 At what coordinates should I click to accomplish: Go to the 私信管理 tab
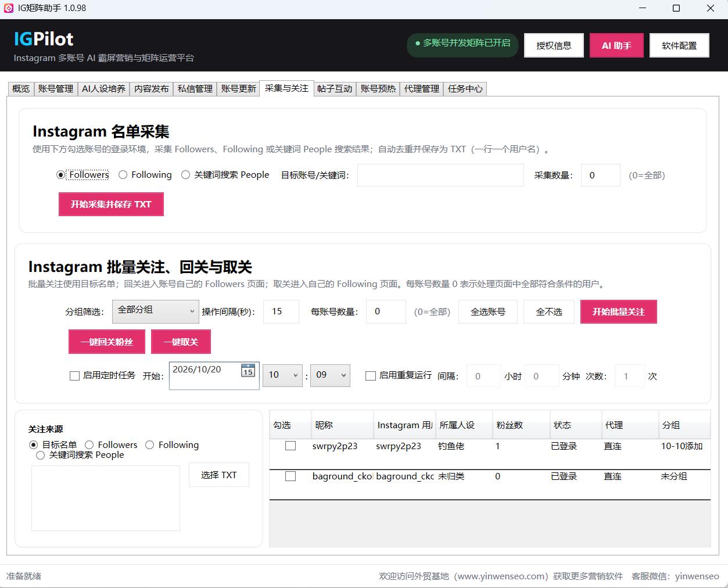[x=195, y=89]
